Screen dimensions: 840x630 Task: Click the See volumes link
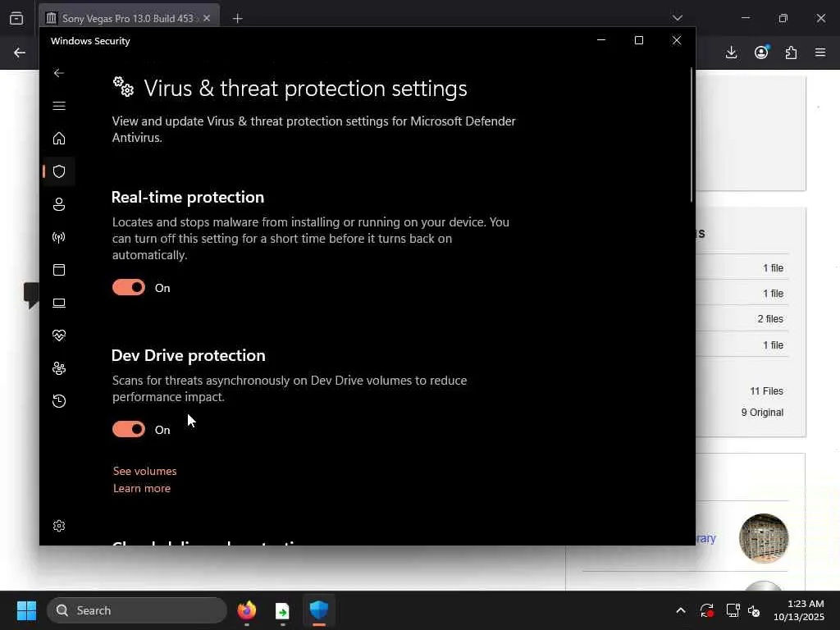144,472
